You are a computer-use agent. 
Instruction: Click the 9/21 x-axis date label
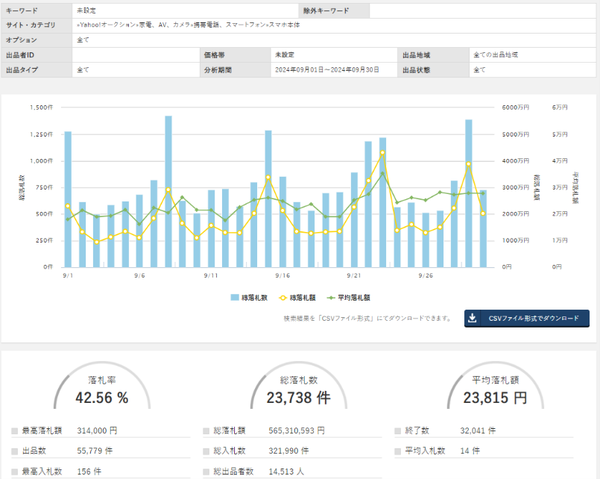point(354,276)
